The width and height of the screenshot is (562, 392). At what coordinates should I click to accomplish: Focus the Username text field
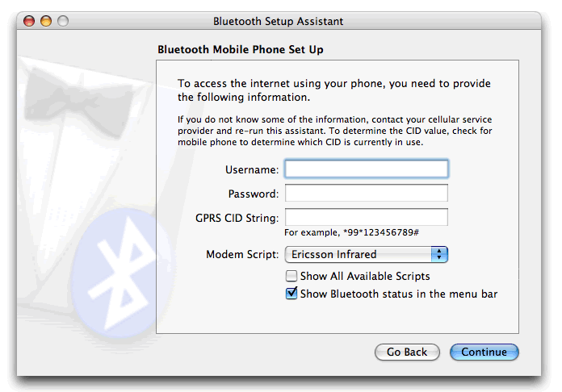(367, 169)
